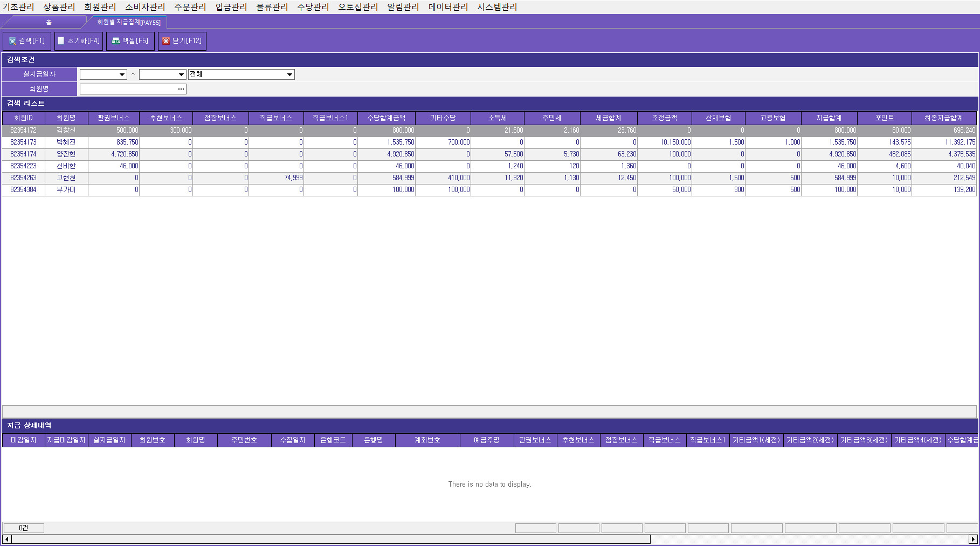Screen dimensions: 980x546
Task: Click the 최종지급합계 column header
Action: point(944,118)
